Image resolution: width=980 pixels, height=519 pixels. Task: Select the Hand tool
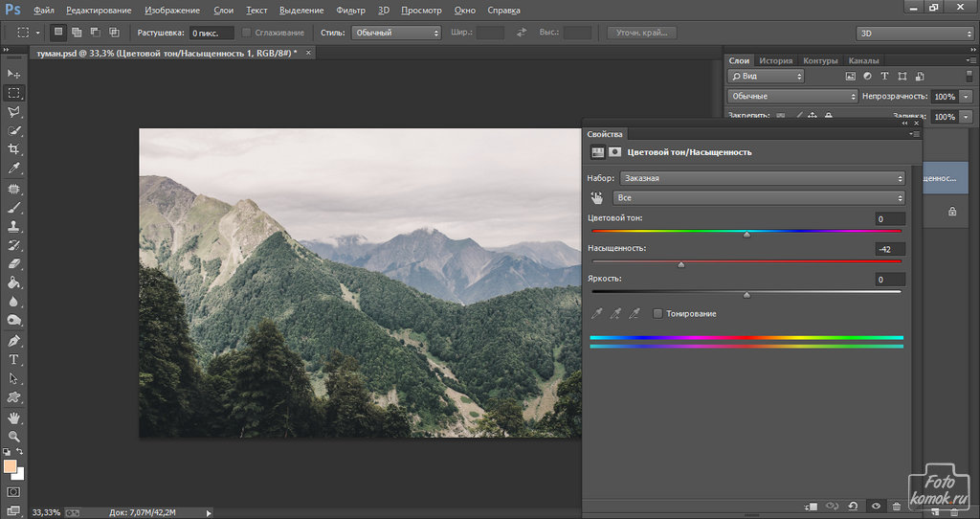pos(13,417)
